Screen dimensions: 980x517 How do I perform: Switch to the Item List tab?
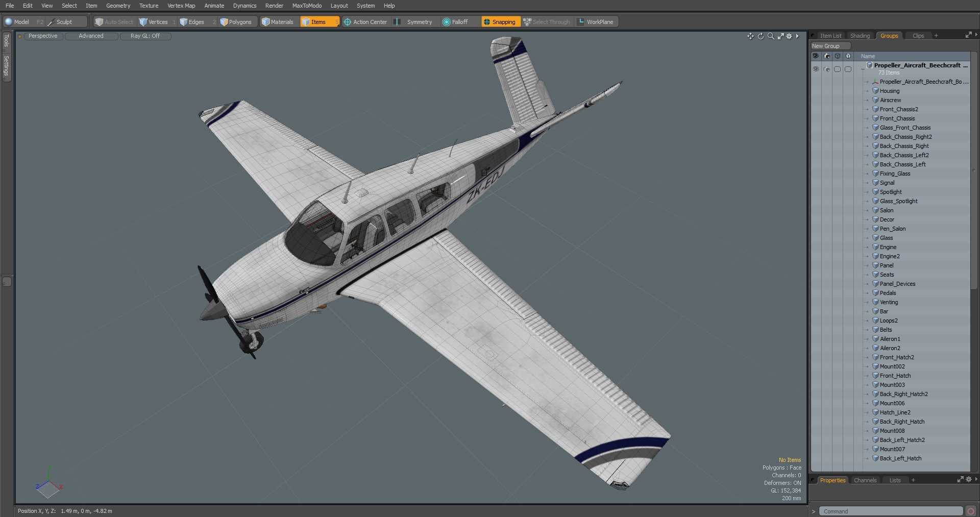point(830,36)
